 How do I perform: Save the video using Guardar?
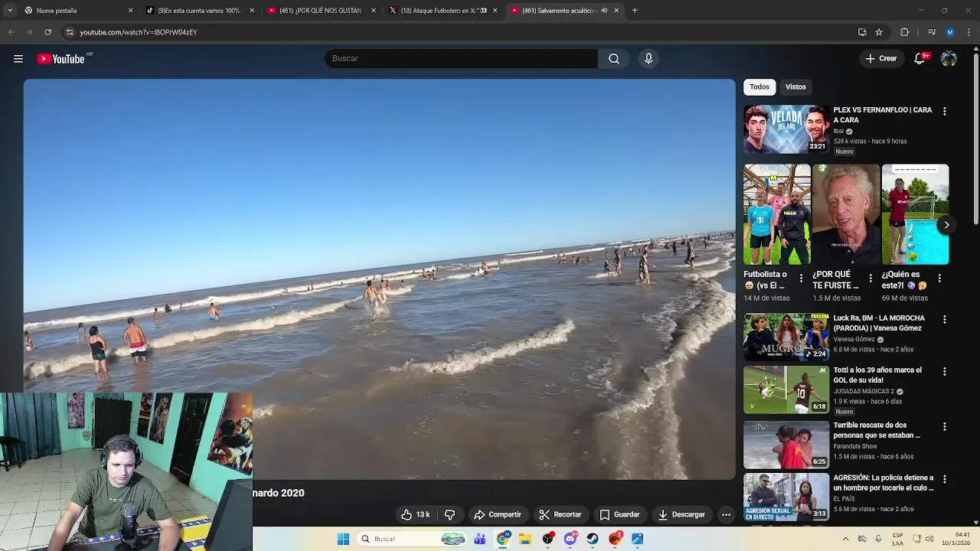click(619, 515)
